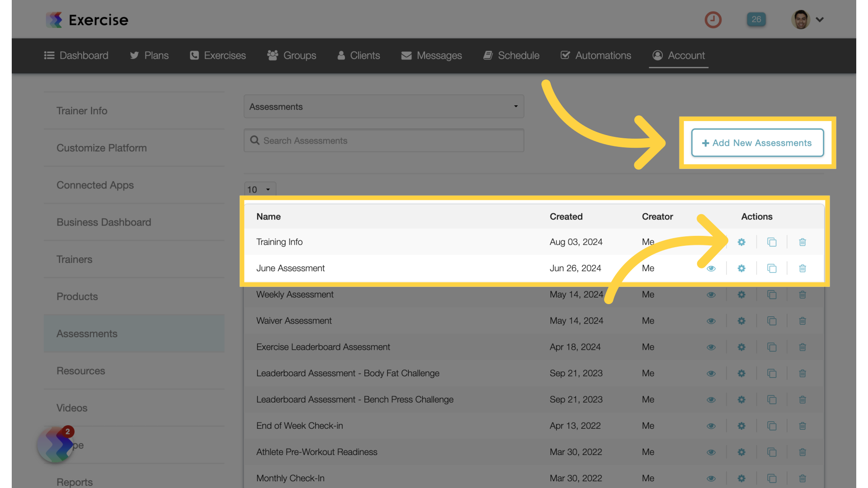868x488 pixels.
Task: Click the delete trash icon for June Assessment
Action: click(x=802, y=267)
